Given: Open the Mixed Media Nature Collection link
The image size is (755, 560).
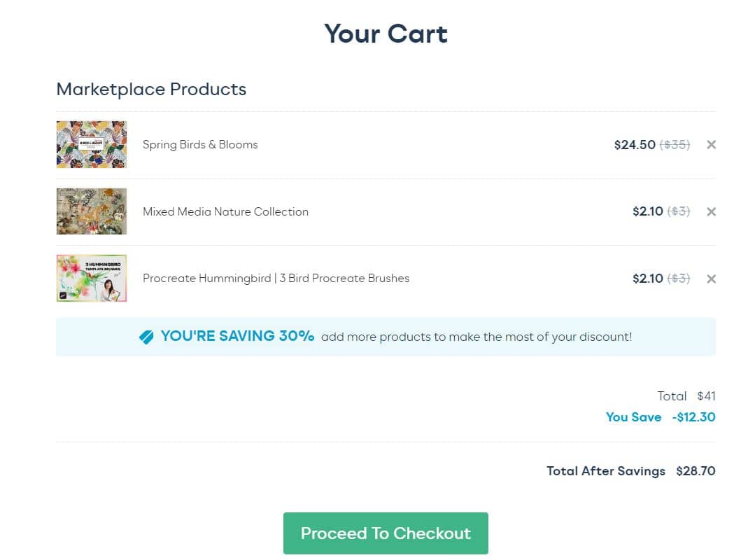Looking at the screenshot, I should pos(225,211).
